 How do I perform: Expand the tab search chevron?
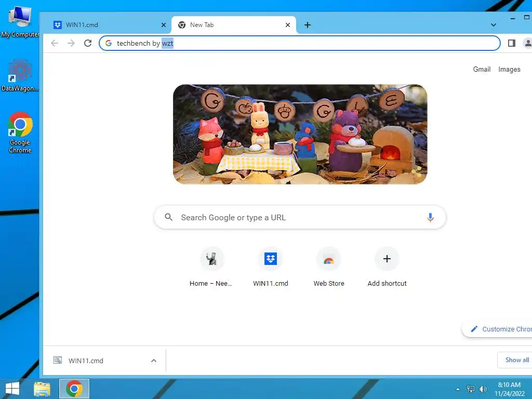[x=494, y=25]
